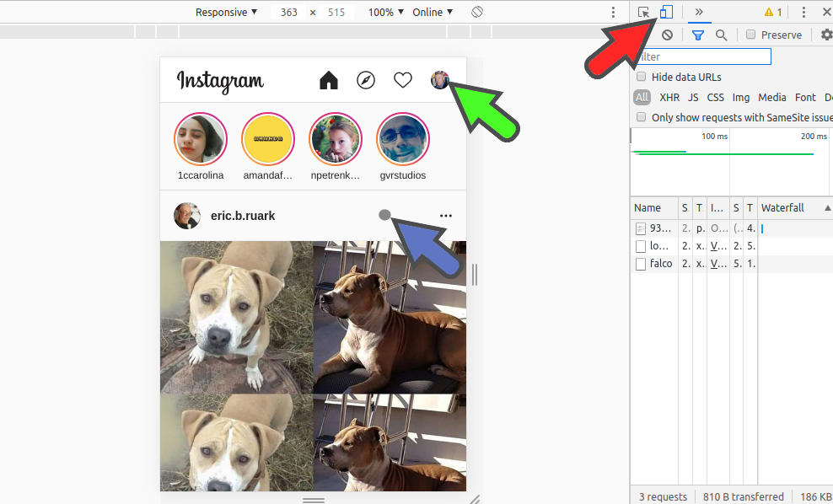This screenshot has height=504, width=833.
Task: Show All request types
Action: coord(642,97)
